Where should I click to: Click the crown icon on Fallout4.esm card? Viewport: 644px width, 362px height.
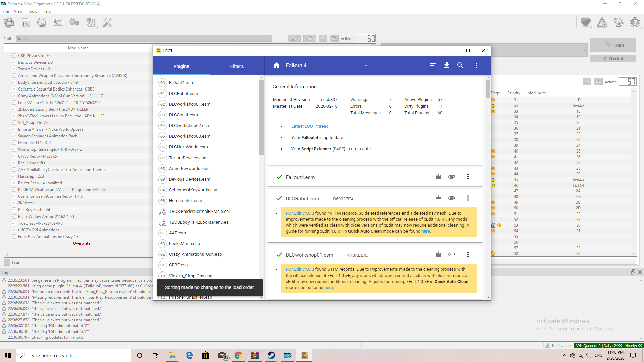[438, 177]
